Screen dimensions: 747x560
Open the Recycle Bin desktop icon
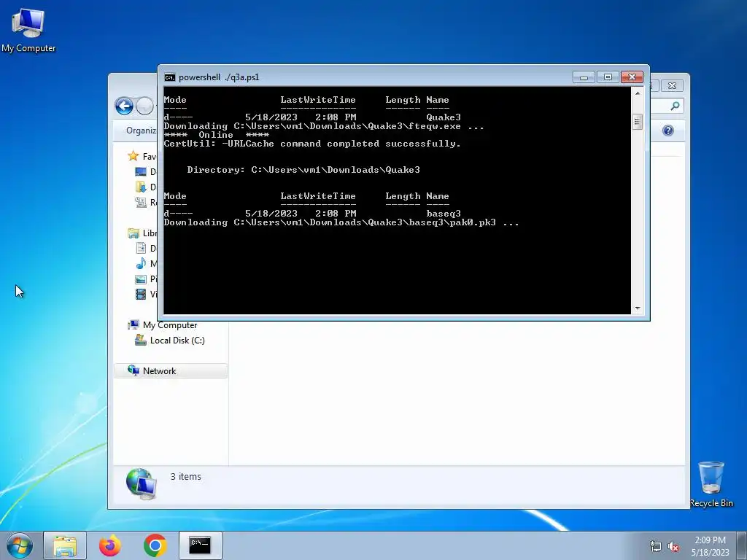[711, 484]
